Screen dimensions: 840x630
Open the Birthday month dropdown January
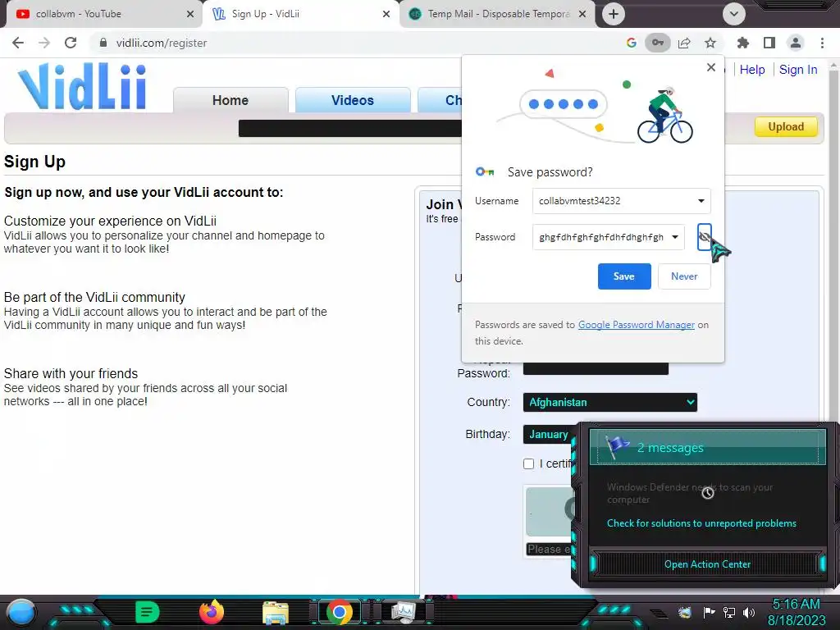tap(549, 435)
